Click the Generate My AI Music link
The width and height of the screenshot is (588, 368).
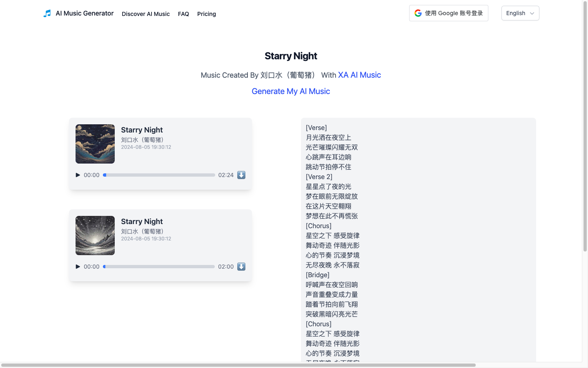[x=291, y=92]
